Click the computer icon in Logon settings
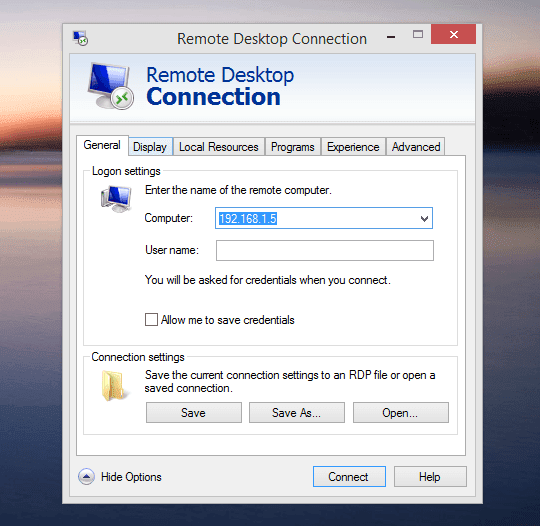This screenshot has height=526, width=540. tap(116, 199)
